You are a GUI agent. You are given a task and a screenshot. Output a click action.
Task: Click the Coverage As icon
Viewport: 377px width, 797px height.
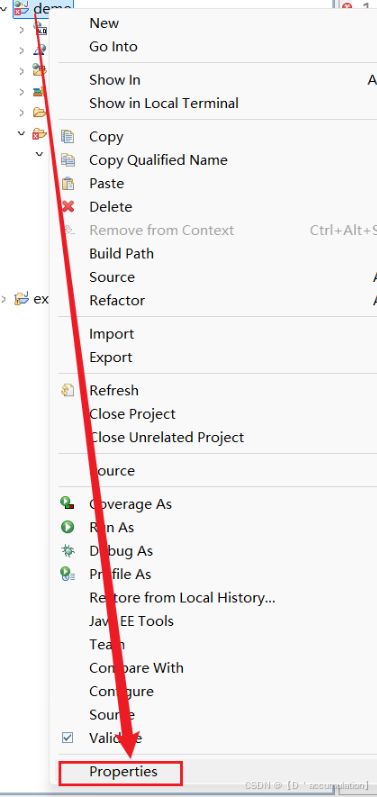click(x=68, y=503)
